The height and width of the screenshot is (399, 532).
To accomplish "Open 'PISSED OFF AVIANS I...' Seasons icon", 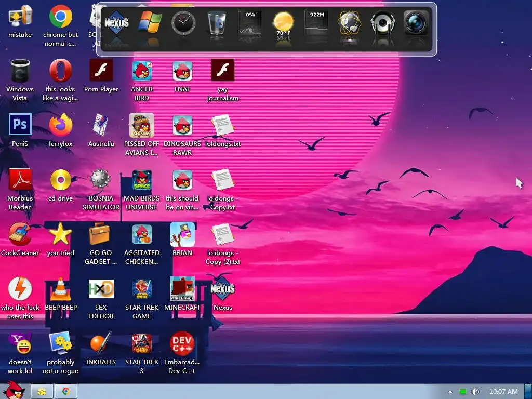I will (142, 125).
